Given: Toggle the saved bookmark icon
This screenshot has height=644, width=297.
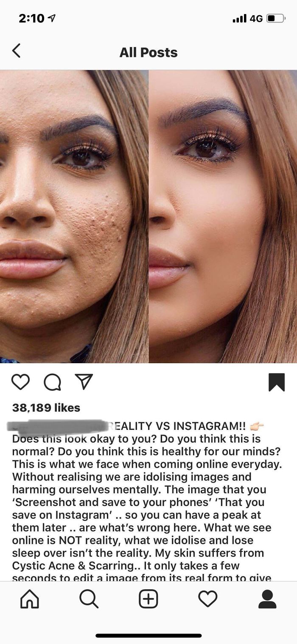Looking at the screenshot, I should (277, 382).
